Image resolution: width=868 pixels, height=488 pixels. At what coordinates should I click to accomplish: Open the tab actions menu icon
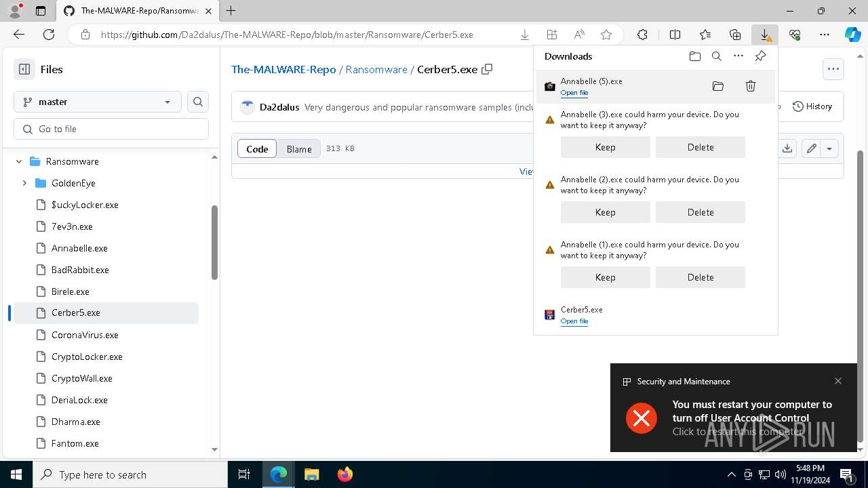[41, 11]
